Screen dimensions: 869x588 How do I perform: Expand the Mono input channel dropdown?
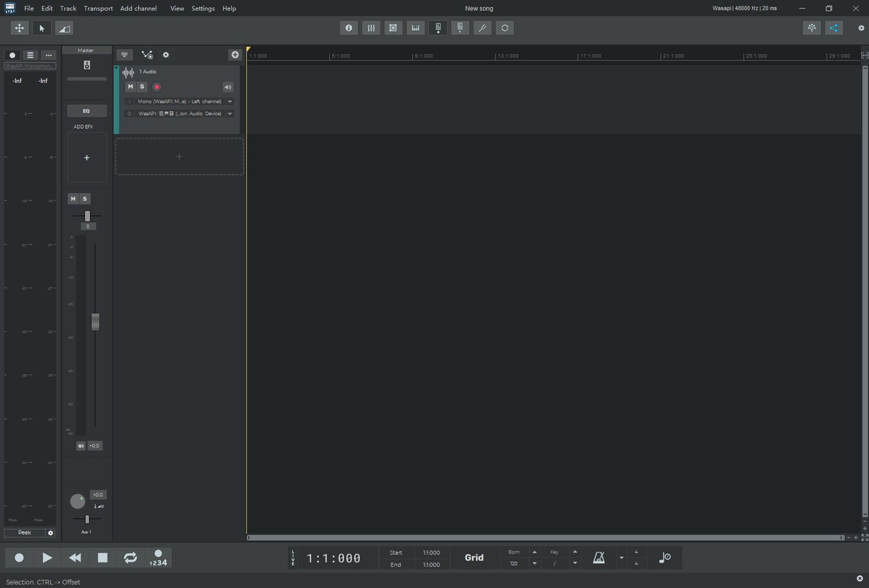click(x=230, y=101)
